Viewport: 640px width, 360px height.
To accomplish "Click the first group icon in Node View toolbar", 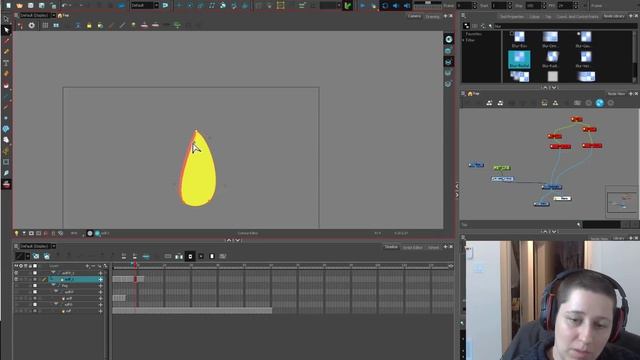I will [x=489, y=103].
